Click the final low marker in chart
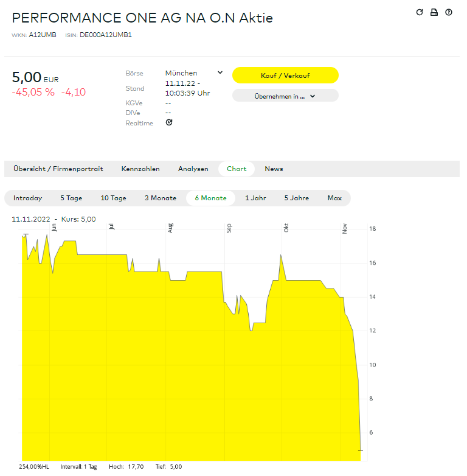Viewport: 467px width, 476px height. coord(361,450)
